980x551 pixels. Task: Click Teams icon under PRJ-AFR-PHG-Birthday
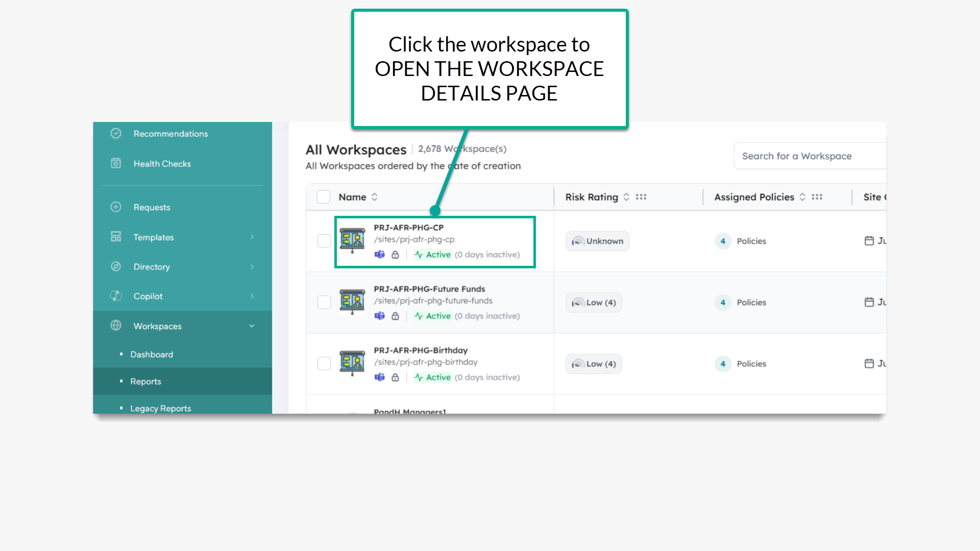[x=380, y=377]
